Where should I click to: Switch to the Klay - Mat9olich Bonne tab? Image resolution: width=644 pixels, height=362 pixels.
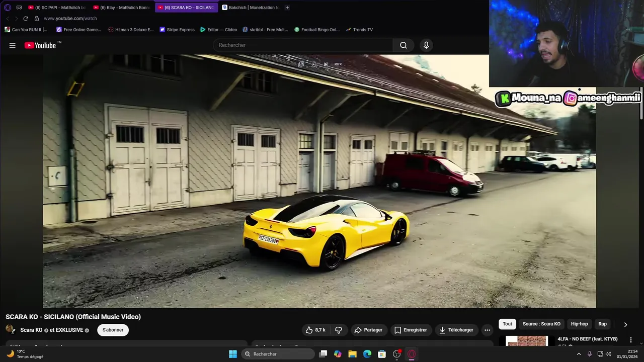pos(122,8)
